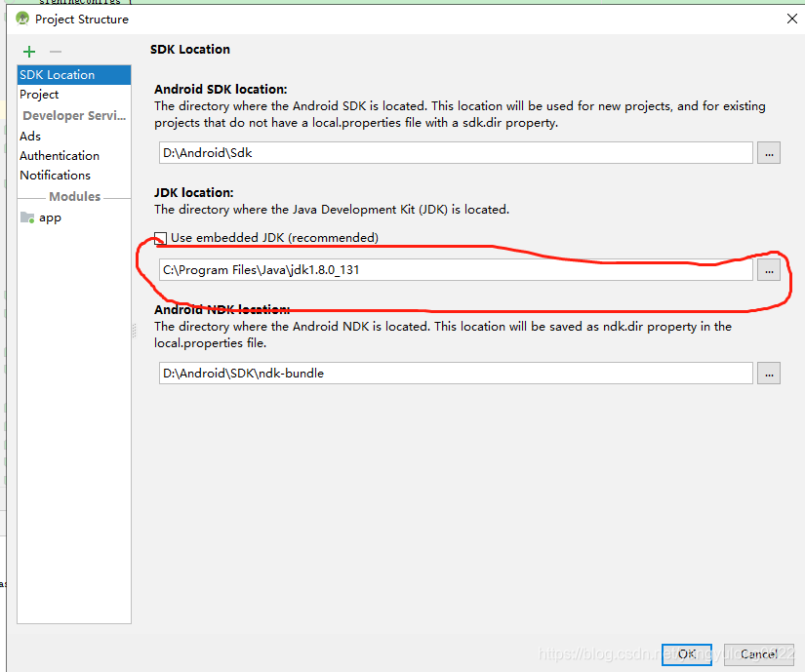Open Ads developer service entry
This screenshot has width=805, height=672.
coord(74,136)
